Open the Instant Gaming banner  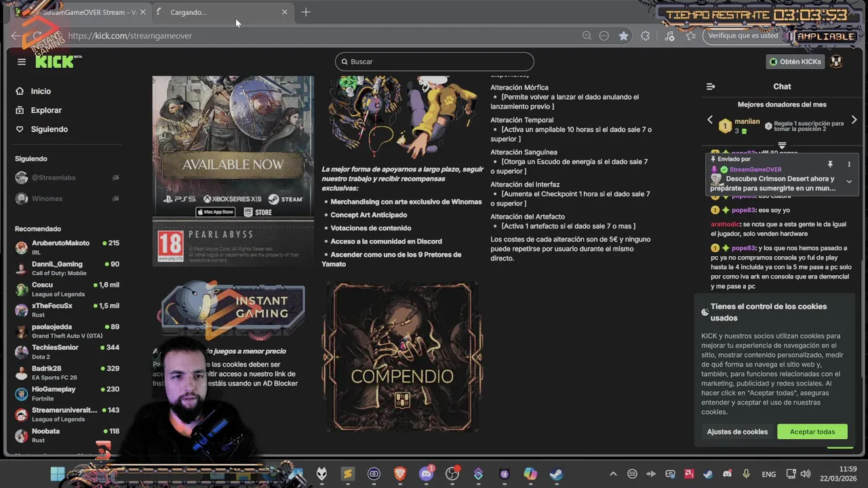[233, 310]
